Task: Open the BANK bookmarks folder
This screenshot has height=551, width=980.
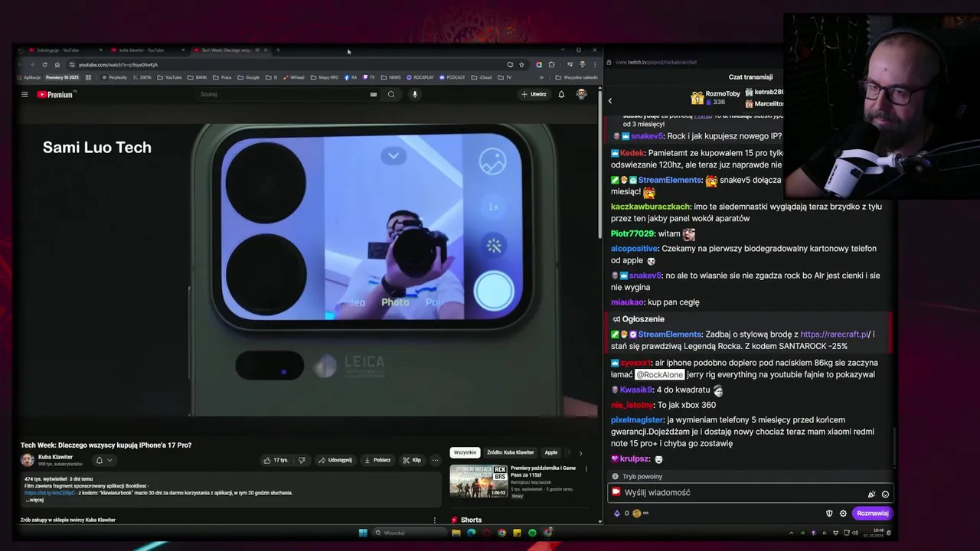Action: tap(198, 77)
